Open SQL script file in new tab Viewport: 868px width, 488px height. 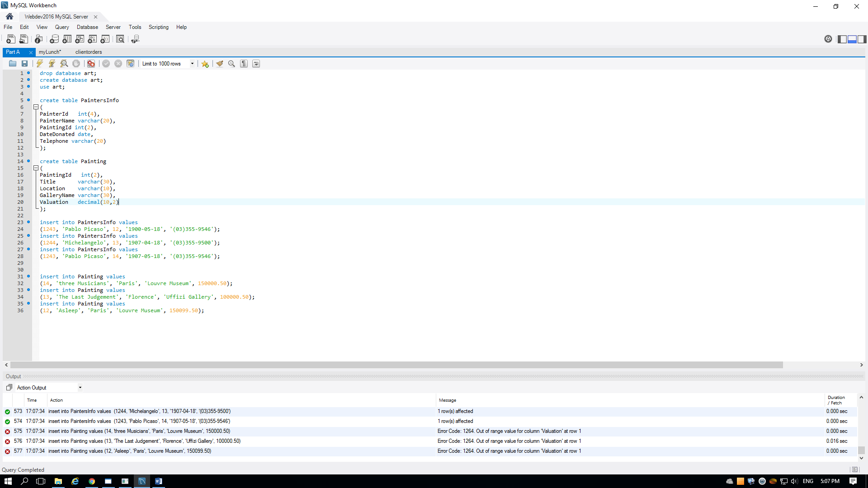24,39
